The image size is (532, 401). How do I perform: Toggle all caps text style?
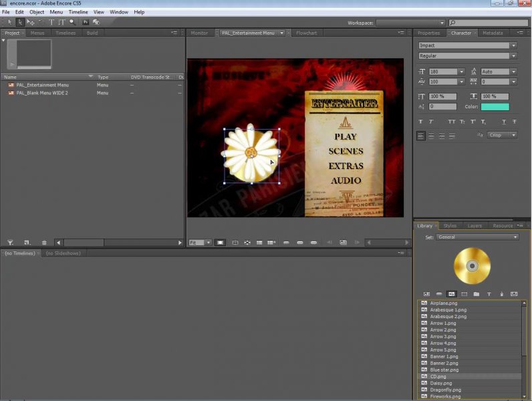click(452, 122)
